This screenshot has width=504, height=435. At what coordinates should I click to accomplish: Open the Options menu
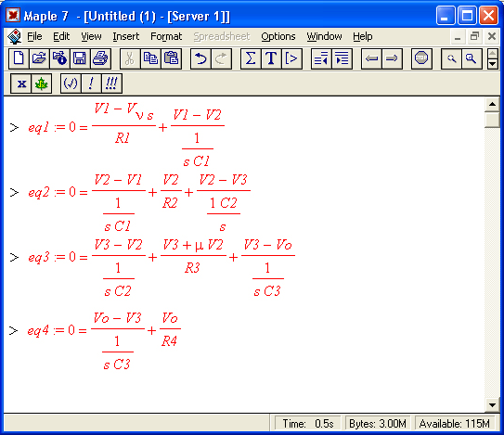[x=278, y=36]
